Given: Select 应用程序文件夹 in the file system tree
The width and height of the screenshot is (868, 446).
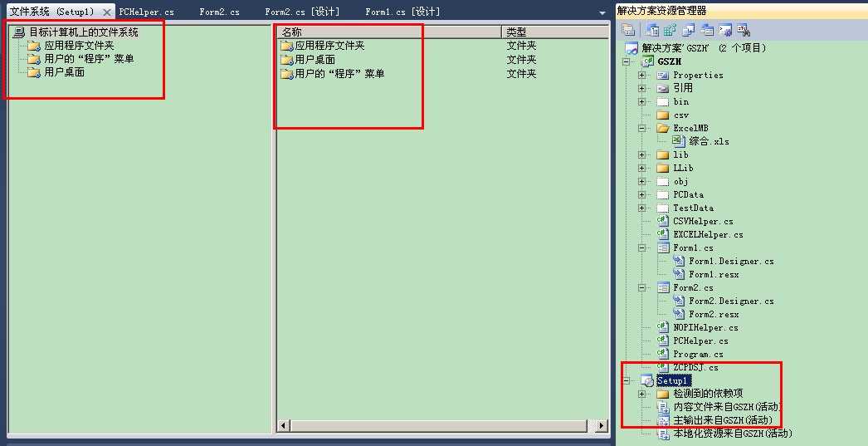Looking at the screenshot, I should [79, 46].
